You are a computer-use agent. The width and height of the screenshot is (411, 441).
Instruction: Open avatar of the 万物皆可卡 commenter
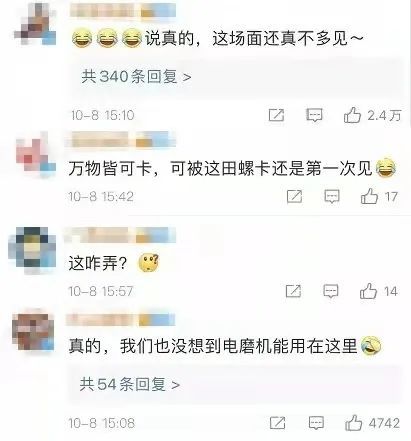(x=35, y=155)
